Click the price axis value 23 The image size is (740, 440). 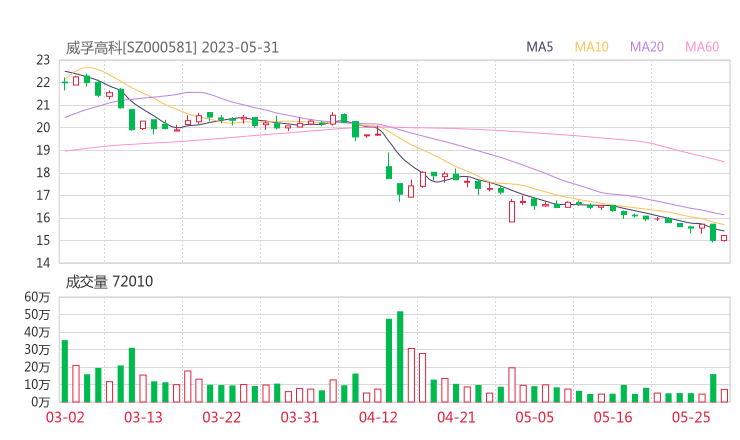(x=43, y=60)
